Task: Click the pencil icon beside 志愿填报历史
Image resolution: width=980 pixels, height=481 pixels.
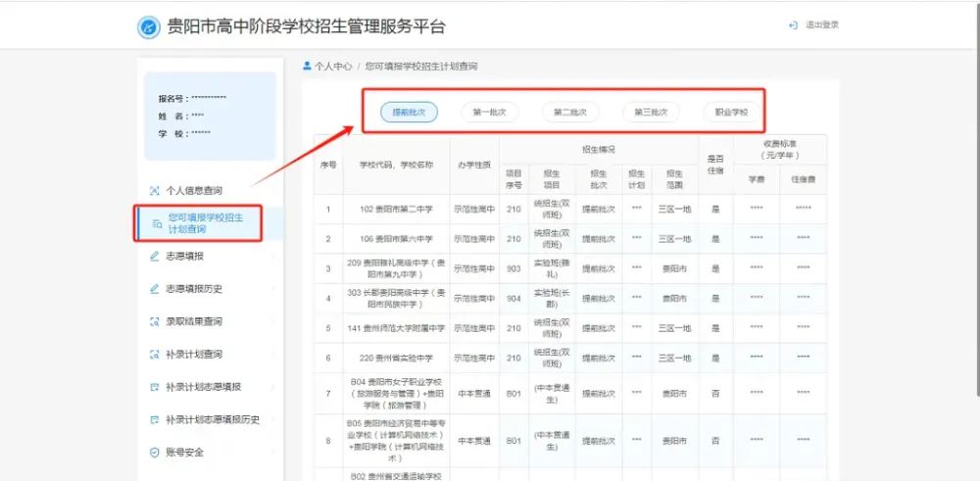Action: pyautogui.click(x=154, y=289)
